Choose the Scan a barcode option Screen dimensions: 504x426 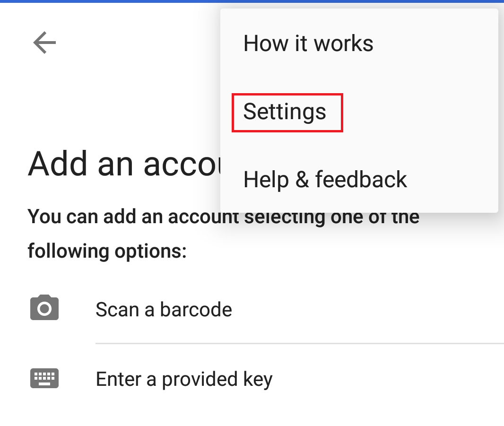tap(164, 310)
